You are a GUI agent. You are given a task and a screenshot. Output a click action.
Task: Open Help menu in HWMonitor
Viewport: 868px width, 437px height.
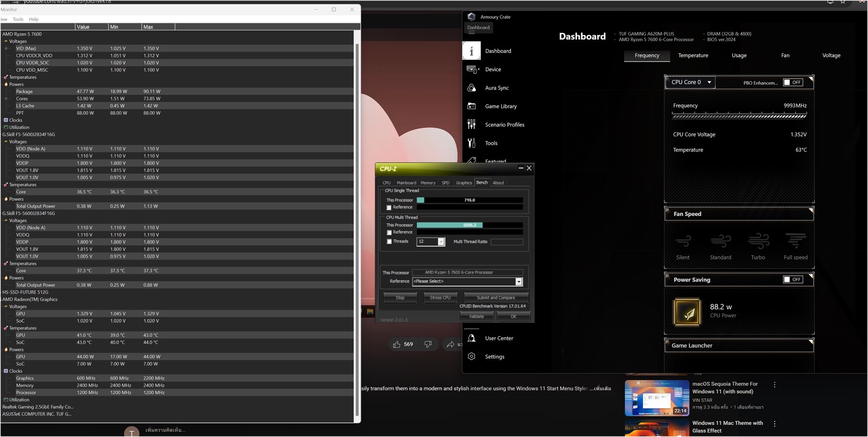34,19
